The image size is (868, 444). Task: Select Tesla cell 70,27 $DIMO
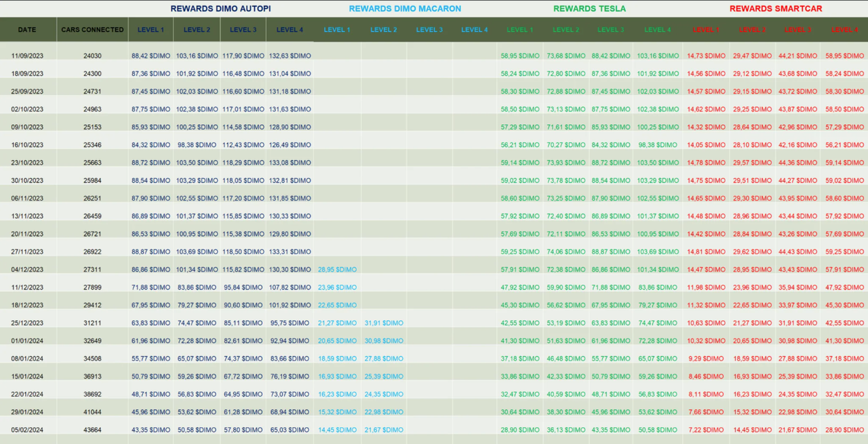(x=566, y=144)
